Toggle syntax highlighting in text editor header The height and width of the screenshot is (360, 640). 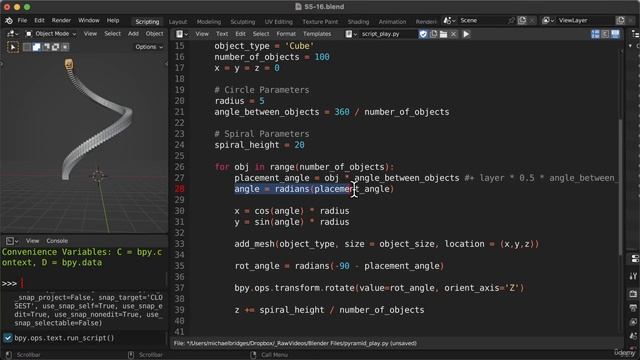615,34
